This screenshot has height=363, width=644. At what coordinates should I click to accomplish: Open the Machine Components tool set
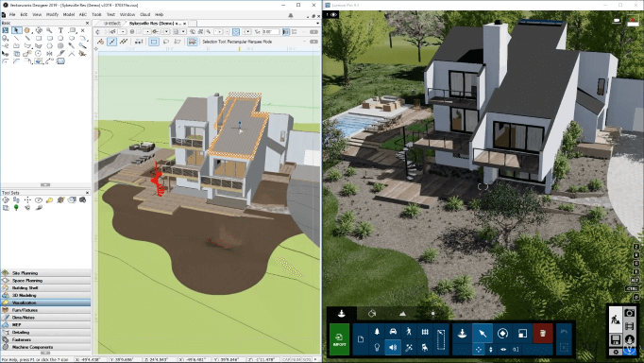click(x=45, y=347)
